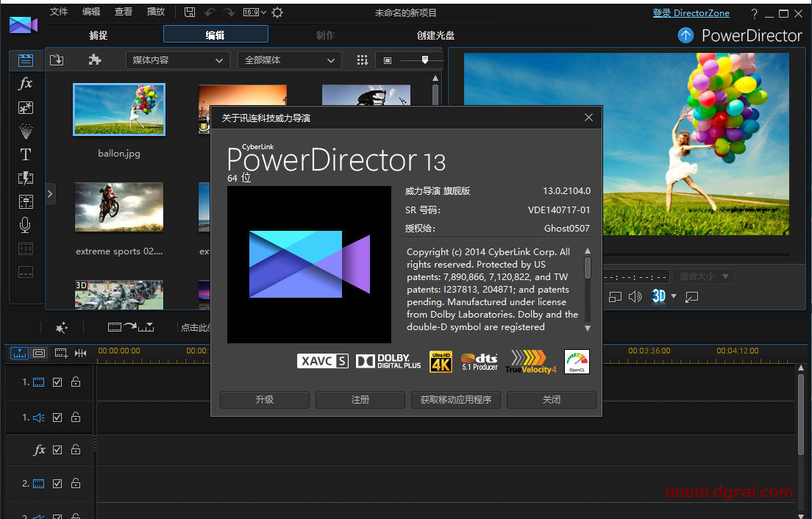This screenshot has height=519, width=812.
Task: Click the library view grid icon
Action: [x=363, y=60]
